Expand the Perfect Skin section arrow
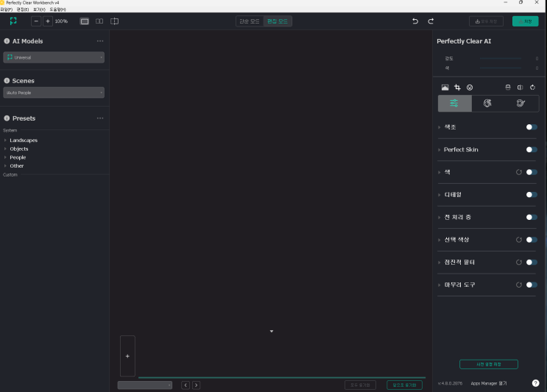This screenshot has width=547, height=392. click(x=440, y=150)
